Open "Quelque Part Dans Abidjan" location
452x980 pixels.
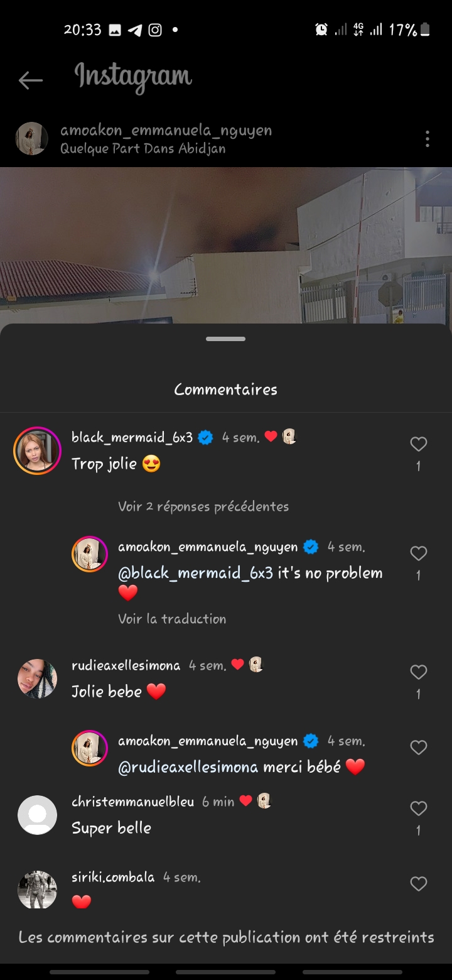click(143, 149)
